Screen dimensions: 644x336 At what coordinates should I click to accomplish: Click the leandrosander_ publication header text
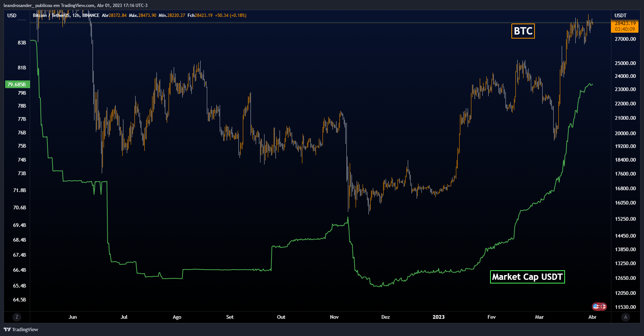tap(76, 6)
